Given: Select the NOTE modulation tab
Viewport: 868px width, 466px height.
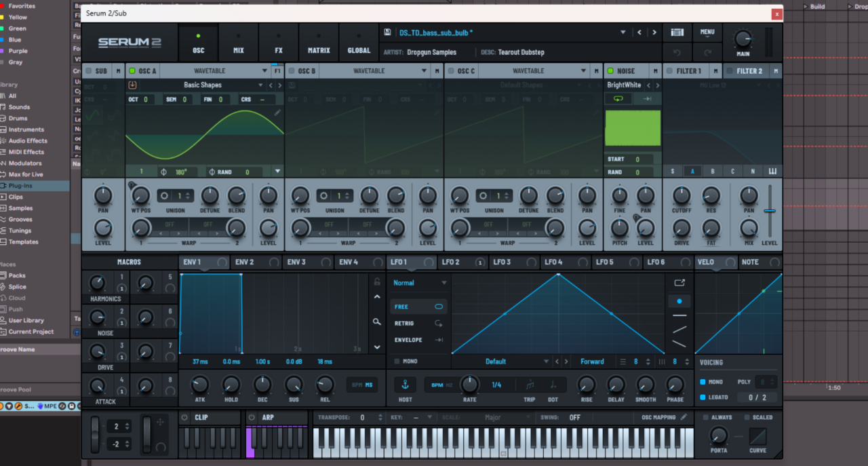Looking at the screenshot, I should 759,262.
